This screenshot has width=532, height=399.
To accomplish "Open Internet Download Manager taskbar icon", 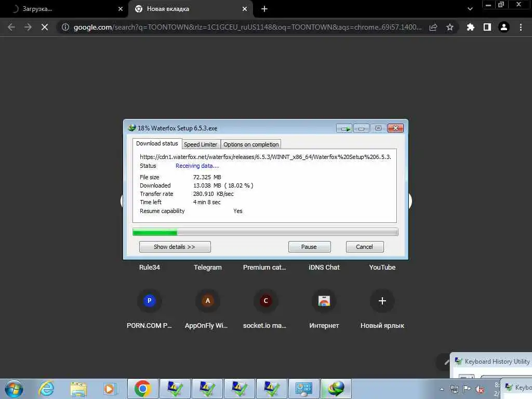I will (336, 389).
